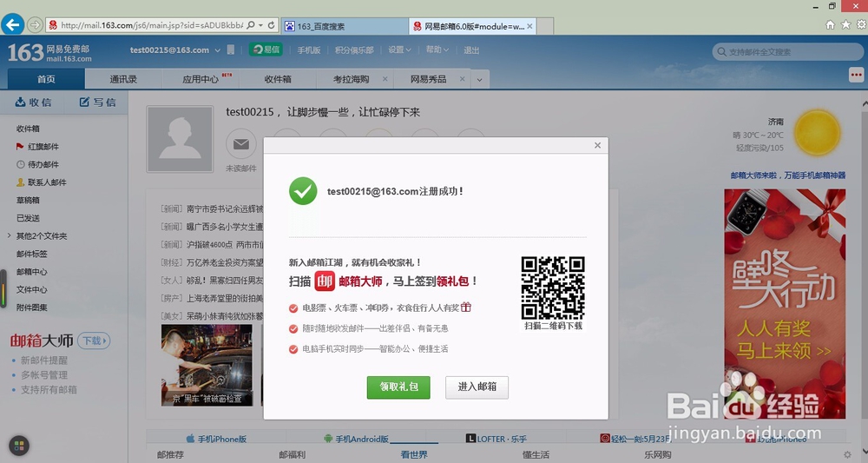Image resolution: width=868 pixels, height=463 pixels.
Task: Close the 网易邮箱6.0版 browser tab
Action: point(529,26)
